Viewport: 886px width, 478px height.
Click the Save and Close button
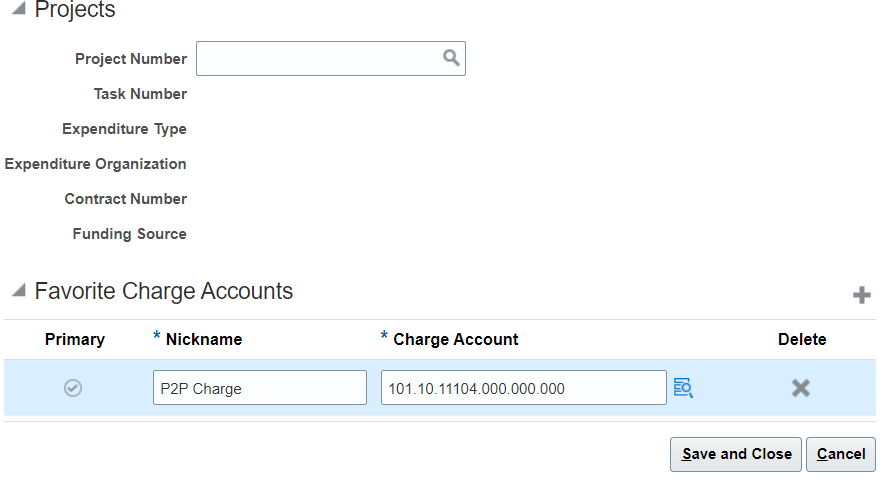pyautogui.click(x=736, y=454)
